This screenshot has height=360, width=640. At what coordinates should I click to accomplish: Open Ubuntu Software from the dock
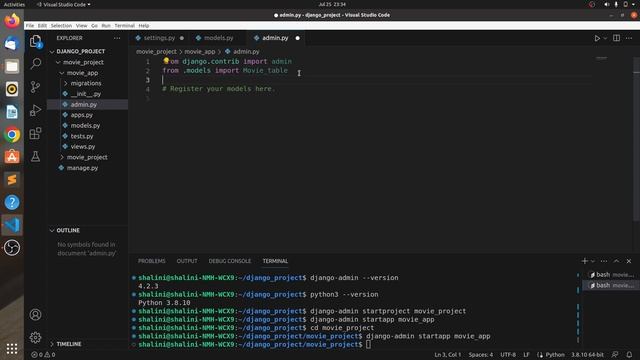click(12, 157)
